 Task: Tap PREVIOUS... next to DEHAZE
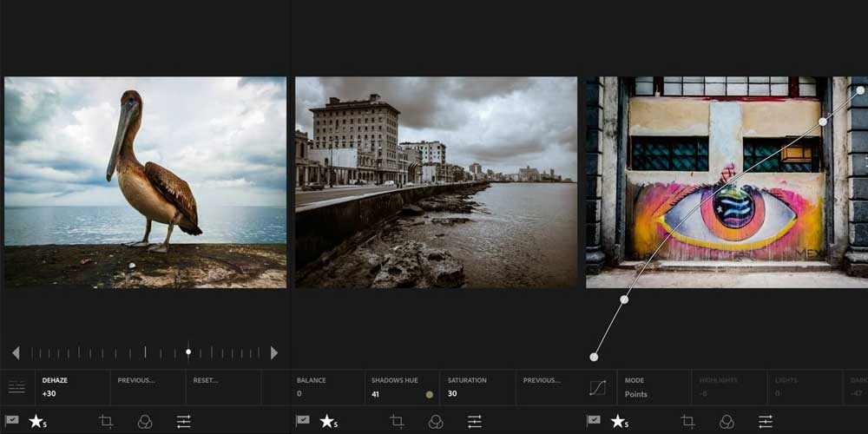pos(148,387)
